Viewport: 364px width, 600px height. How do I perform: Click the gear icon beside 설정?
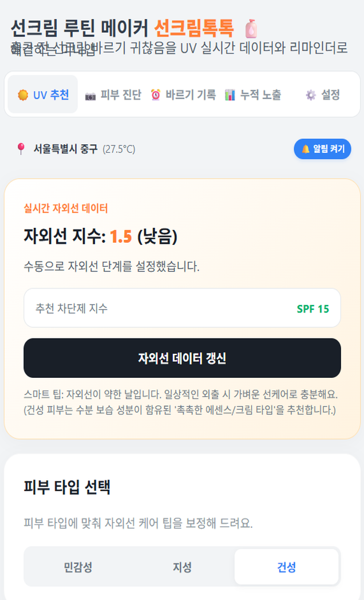point(311,95)
